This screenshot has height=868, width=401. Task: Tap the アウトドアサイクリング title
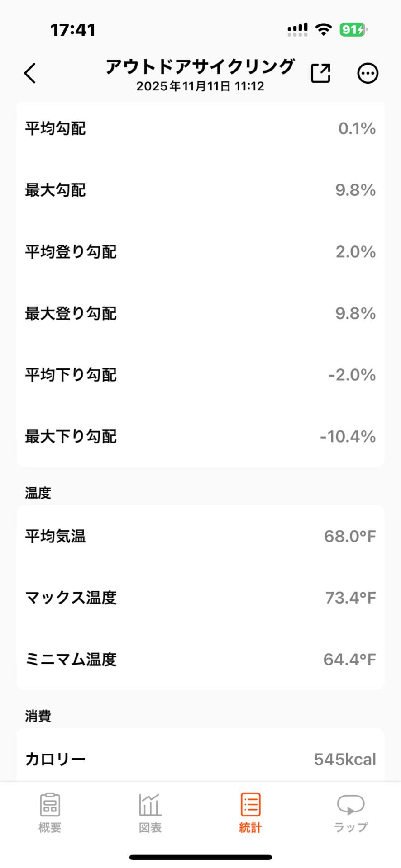(200, 66)
